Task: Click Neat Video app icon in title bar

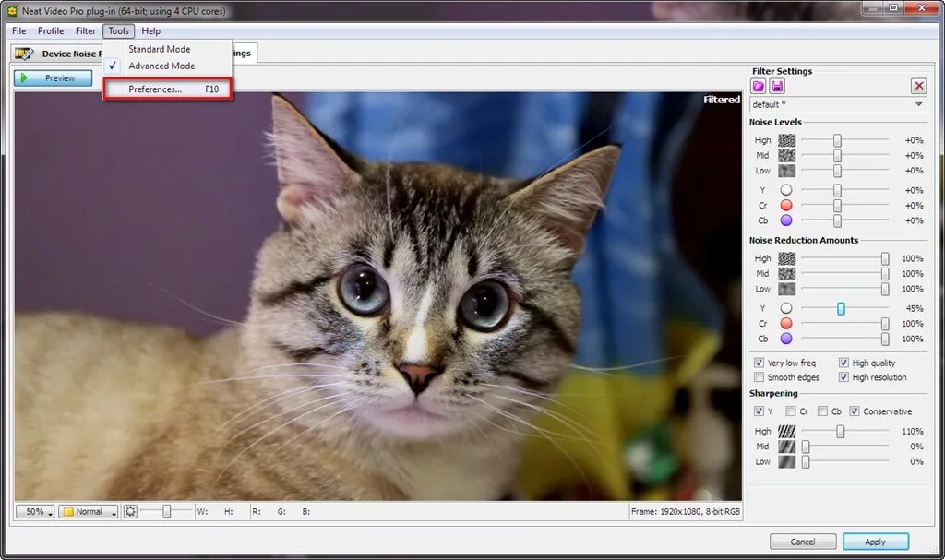Action: pyautogui.click(x=12, y=11)
